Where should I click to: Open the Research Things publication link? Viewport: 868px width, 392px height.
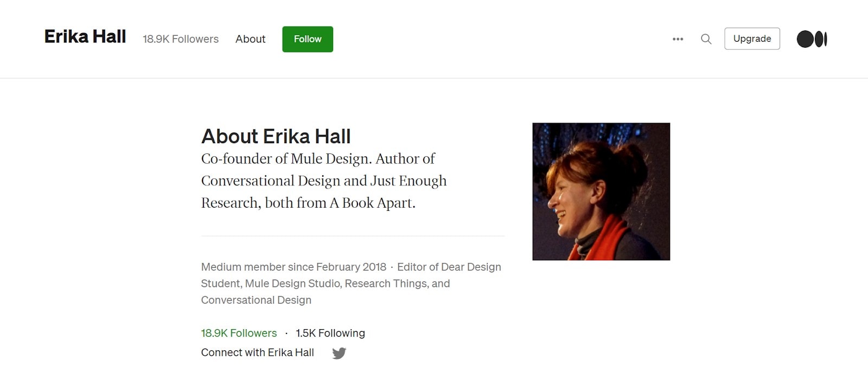(x=386, y=284)
